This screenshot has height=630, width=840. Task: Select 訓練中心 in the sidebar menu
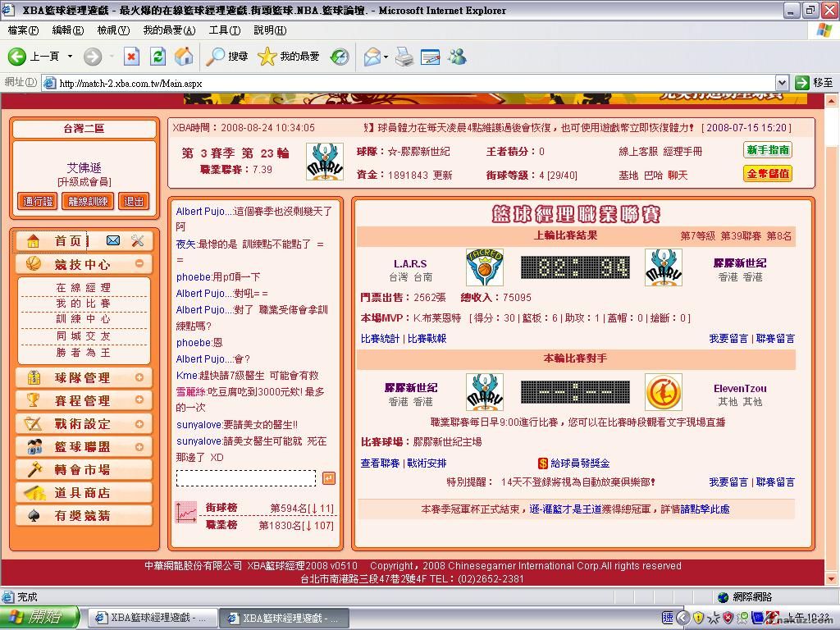83,319
